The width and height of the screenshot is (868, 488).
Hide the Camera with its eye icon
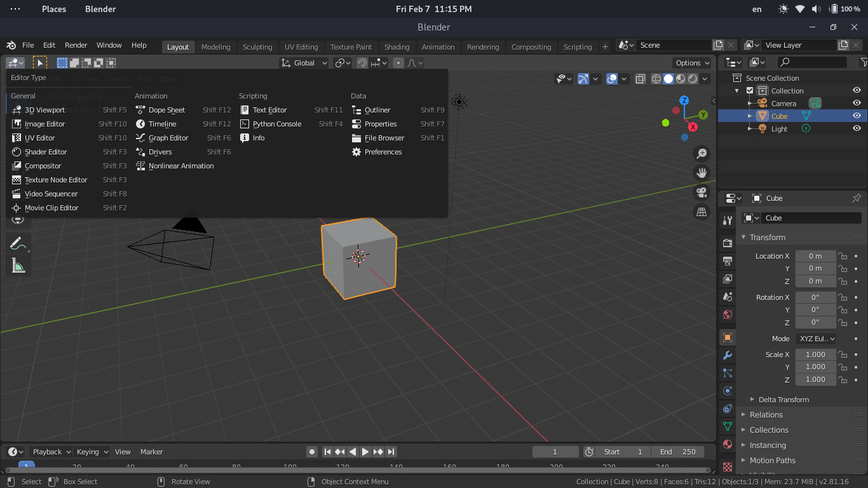[857, 104]
